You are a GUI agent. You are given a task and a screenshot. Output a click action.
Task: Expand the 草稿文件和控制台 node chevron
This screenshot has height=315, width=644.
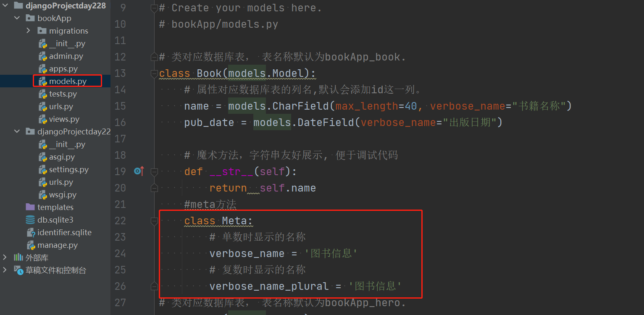[x=5, y=270]
